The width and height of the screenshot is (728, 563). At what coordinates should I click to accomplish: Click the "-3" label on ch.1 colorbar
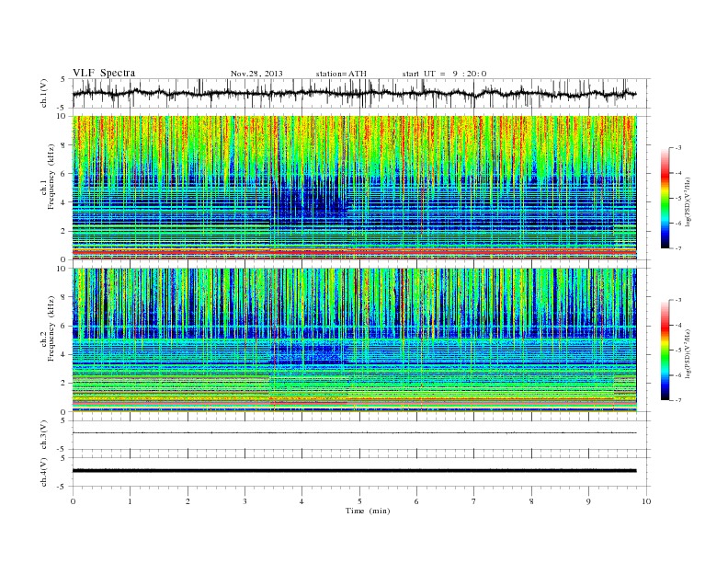(678, 148)
